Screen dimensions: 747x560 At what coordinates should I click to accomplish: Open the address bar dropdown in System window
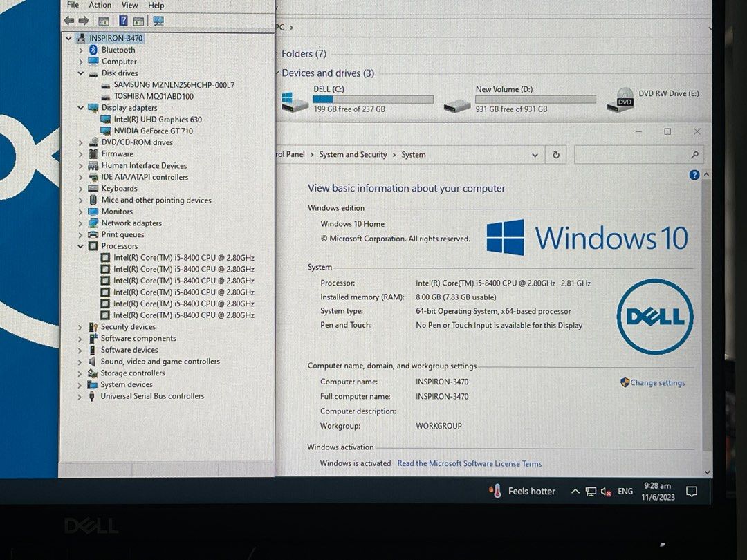pyautogui.click(x=535, y=154)
